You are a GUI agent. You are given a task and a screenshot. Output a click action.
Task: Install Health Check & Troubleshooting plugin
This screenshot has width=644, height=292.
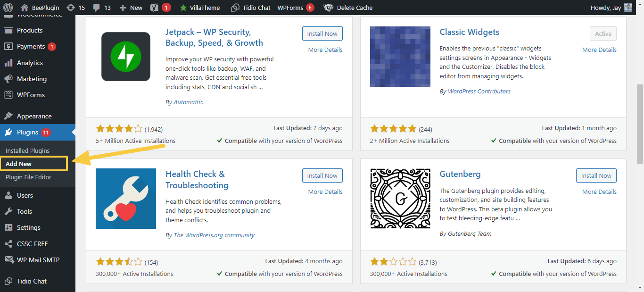[x=322, y=175]
